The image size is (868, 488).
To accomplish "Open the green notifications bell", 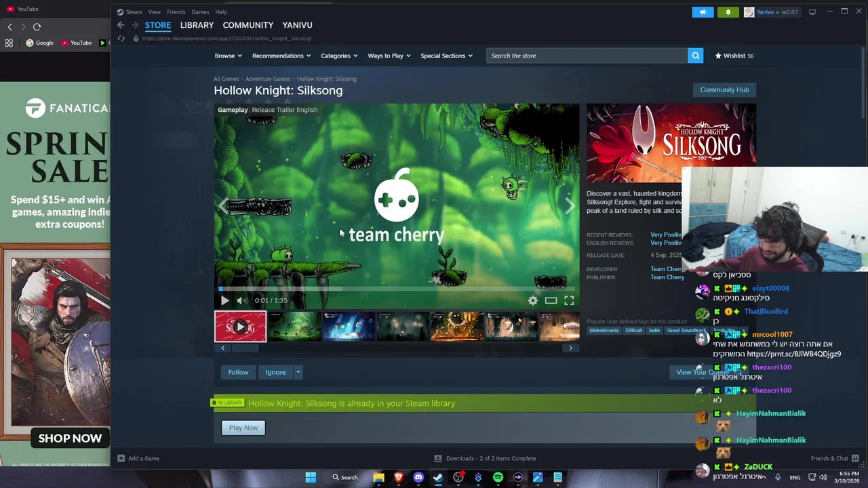I will pyautogui.click(x=728, y=12).
